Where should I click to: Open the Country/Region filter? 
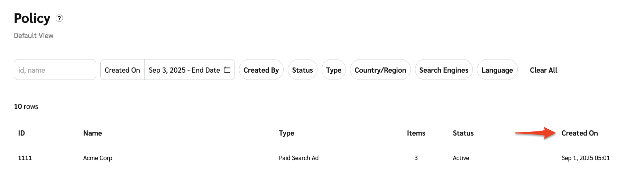(380, 70)
